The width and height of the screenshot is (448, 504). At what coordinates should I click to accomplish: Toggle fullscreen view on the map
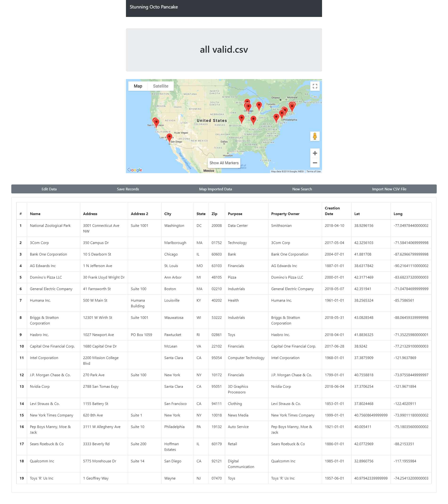315,86
